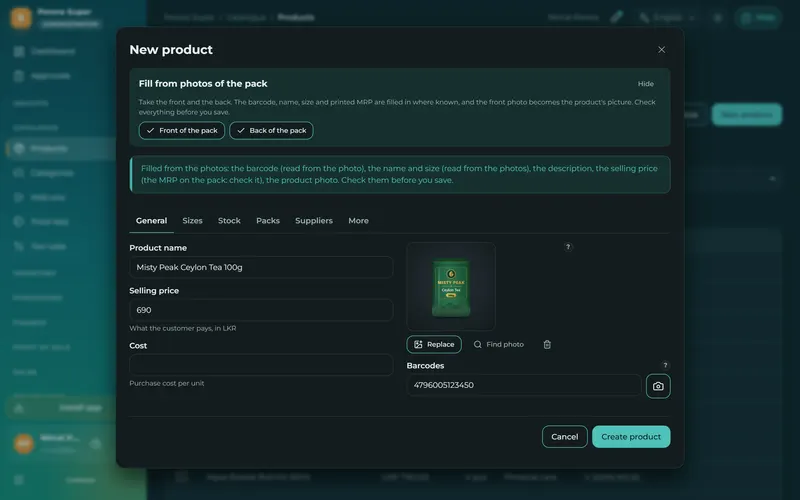Click the Replace photo button

tap(434, 344)
